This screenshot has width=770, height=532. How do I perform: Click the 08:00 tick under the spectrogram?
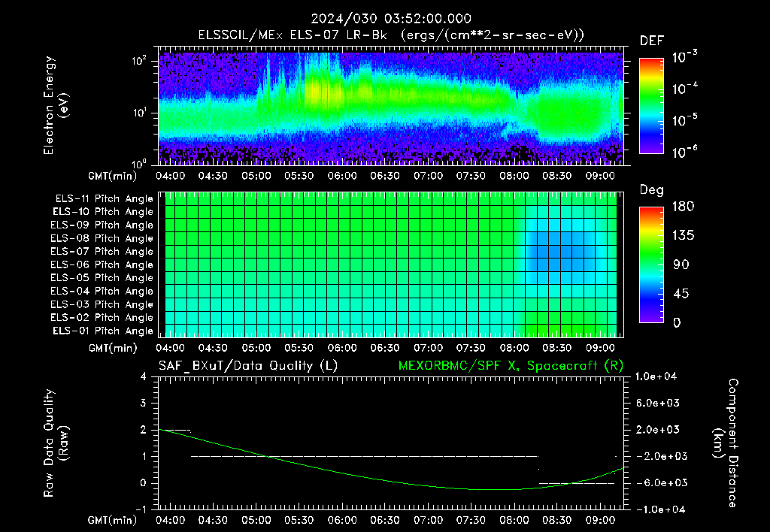tap(514, 176)
